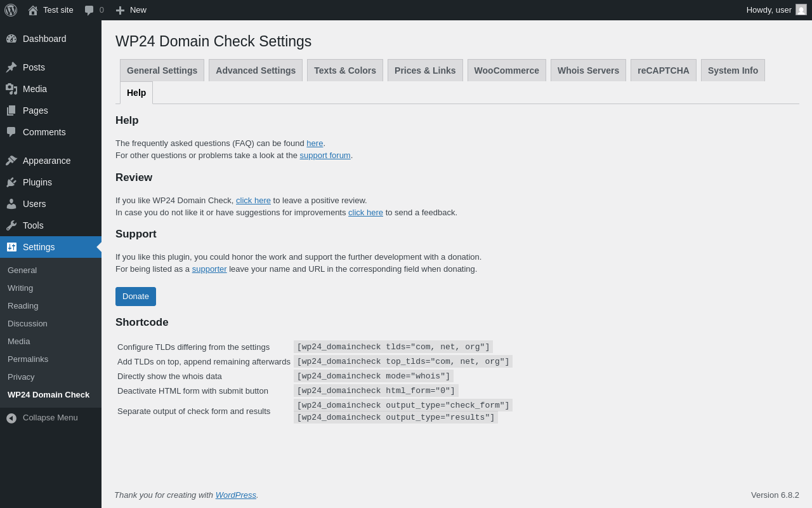Click the Dashboard gauge icon
The width and height of the screenshot is (812, 508).
[11, 39]
